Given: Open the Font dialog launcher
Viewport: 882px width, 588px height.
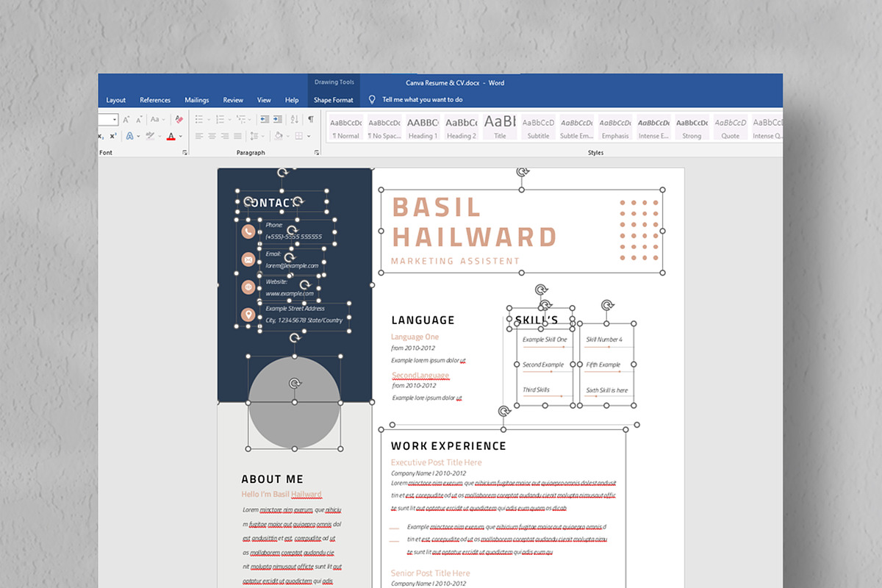Looking at the screenshot, I should 184,153.
